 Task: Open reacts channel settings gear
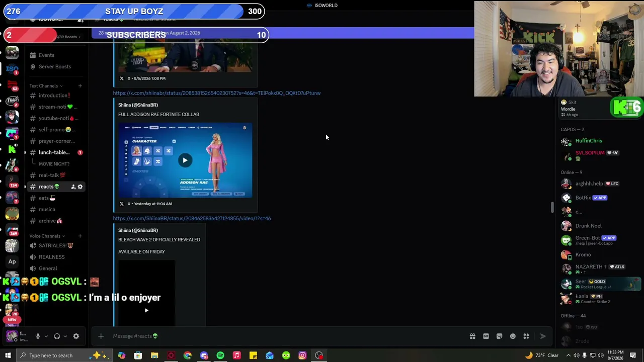(x=80, y=187)
